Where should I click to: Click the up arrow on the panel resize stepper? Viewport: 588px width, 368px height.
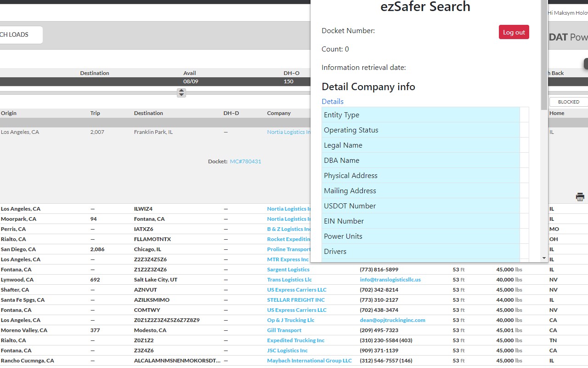tap(181, 91)
